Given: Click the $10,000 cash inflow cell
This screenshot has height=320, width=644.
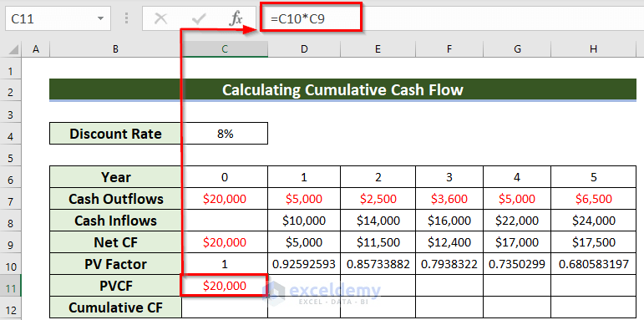Looking at the screenshot, I should coord(304,221).
